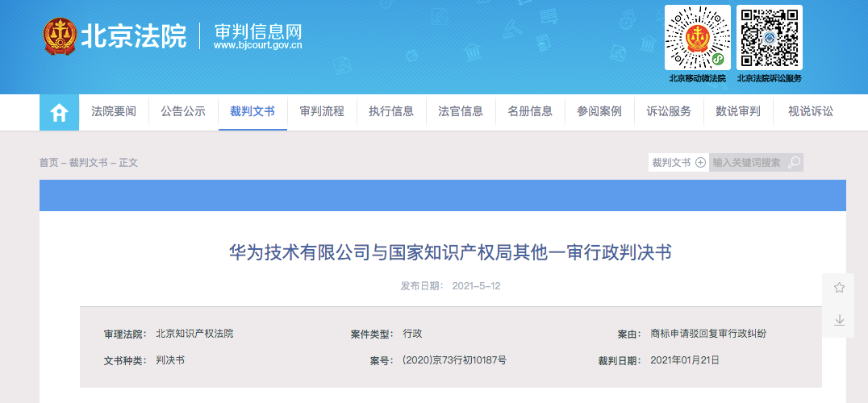868x403 pixels.
Task: Click the 审判信息网 header text
Action: [x=257, y=30]
